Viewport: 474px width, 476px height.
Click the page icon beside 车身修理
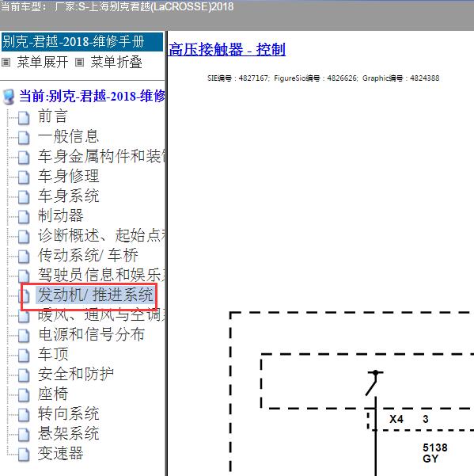tap(24, 177)
